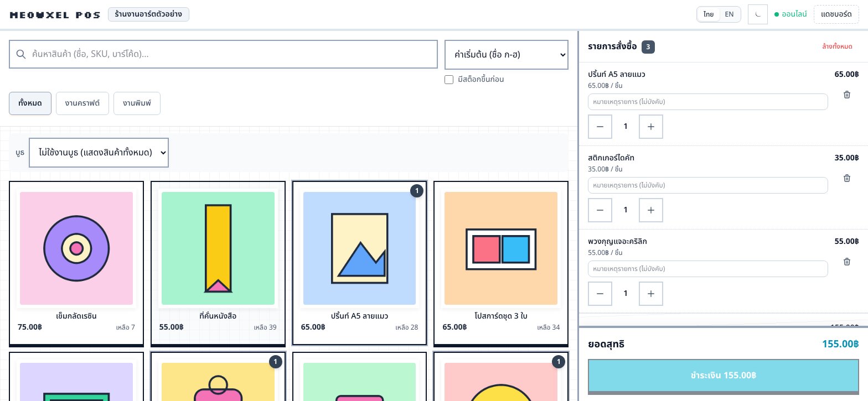The height and width of the screenshot is (401, 868).
Task: Increase quantity of พวงกุญแจอะคริลิก
Action: pyautogui.click(x=651, y=294)
